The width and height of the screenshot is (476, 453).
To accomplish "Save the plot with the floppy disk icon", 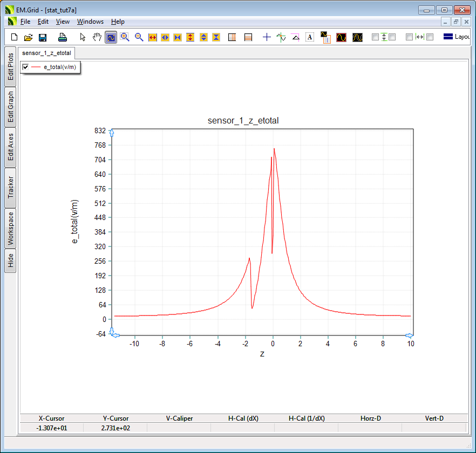I will coord(43,37).
